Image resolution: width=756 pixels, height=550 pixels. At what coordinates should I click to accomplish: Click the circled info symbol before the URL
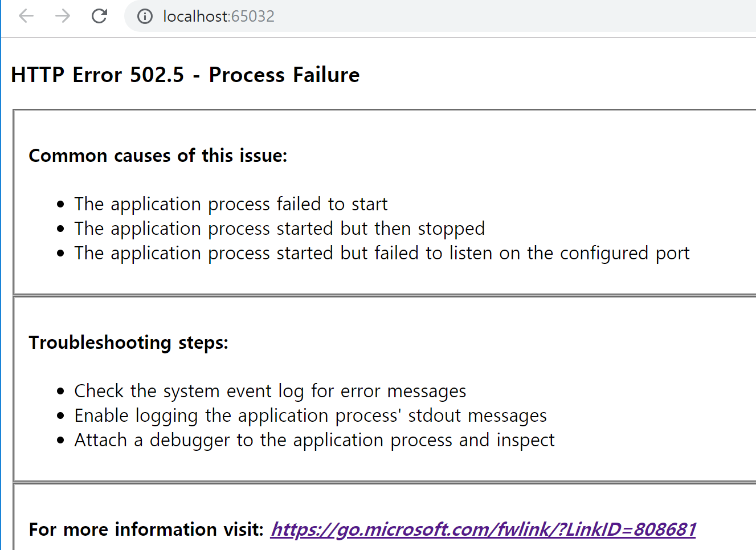tap(144, 16)
